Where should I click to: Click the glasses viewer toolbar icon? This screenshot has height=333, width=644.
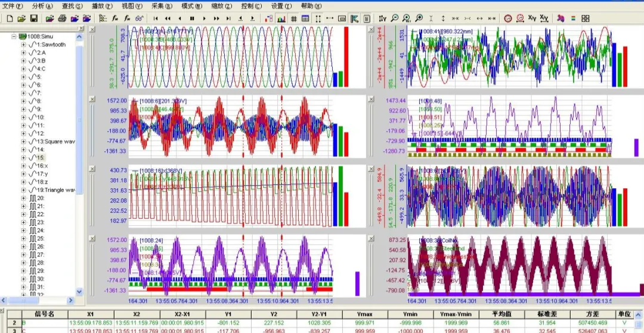click(139, 18)
